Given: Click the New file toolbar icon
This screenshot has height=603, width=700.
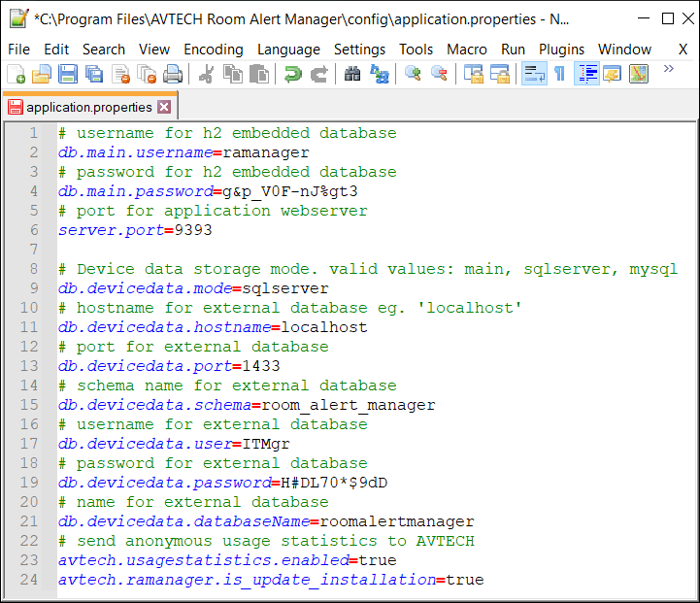Looking at the screenshot, I should pyautogui.click(x=17, y=74).
